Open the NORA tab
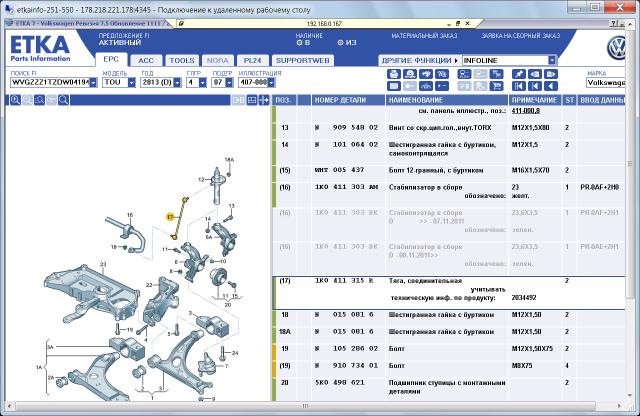This screenshot has height=416, width=640. tap(218, 60)
